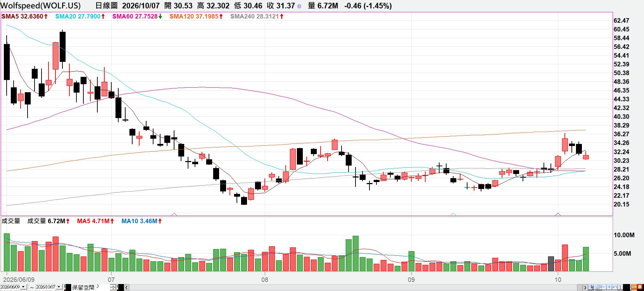Click the end date 2026/10/07 field

point(46,287)
